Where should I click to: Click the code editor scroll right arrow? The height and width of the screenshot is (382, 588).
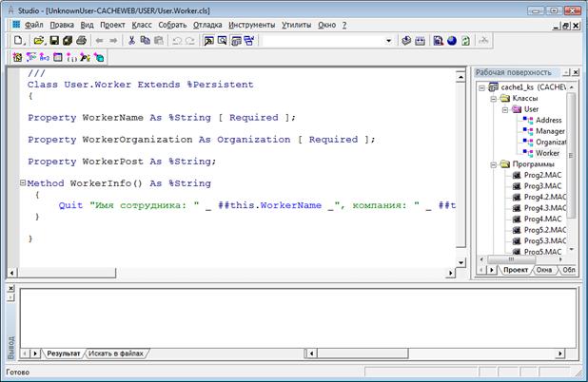coord(451,273)
